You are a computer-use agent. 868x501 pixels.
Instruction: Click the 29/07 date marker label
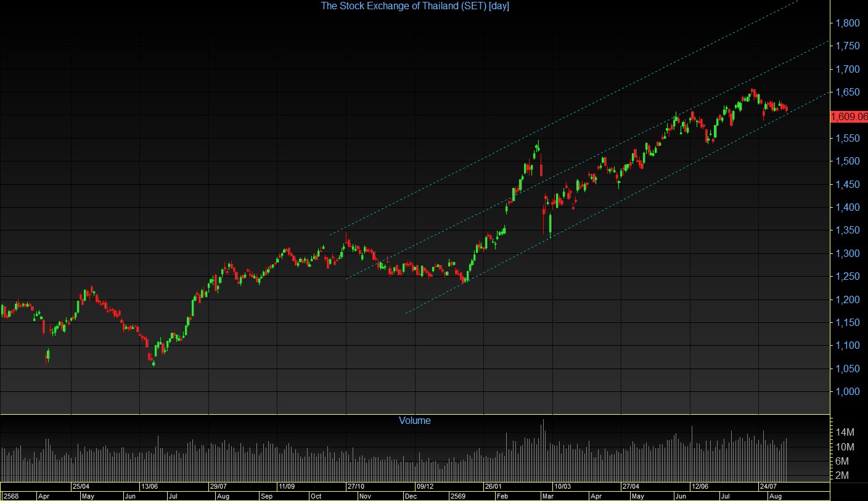tap(218, 486)
